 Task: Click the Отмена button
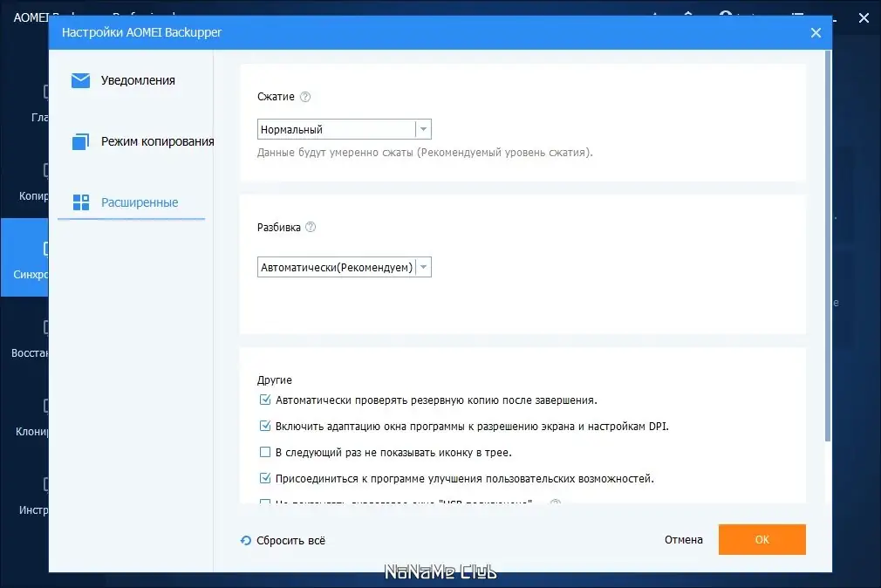(683, 540)
